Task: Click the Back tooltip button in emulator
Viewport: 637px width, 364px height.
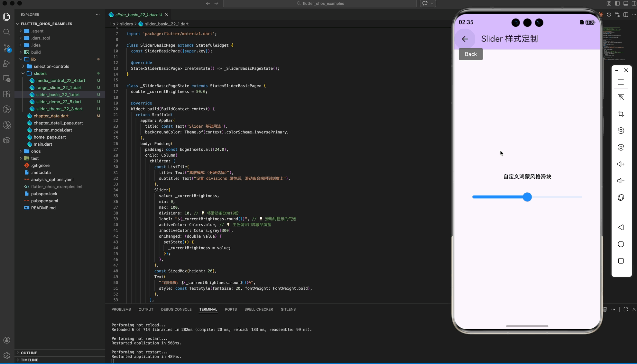Action: click(471, 54)
